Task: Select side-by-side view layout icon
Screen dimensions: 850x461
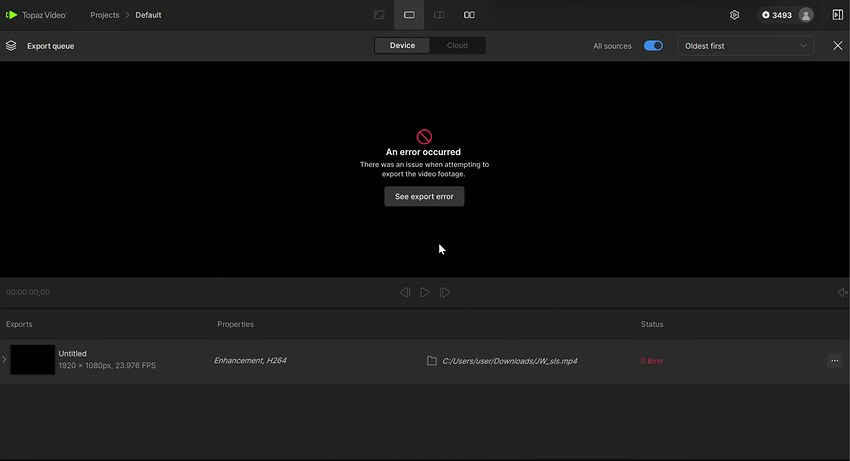Action: (469, 15)
